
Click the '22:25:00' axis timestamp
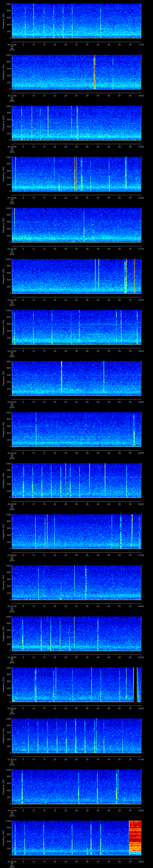click(12, 504)
